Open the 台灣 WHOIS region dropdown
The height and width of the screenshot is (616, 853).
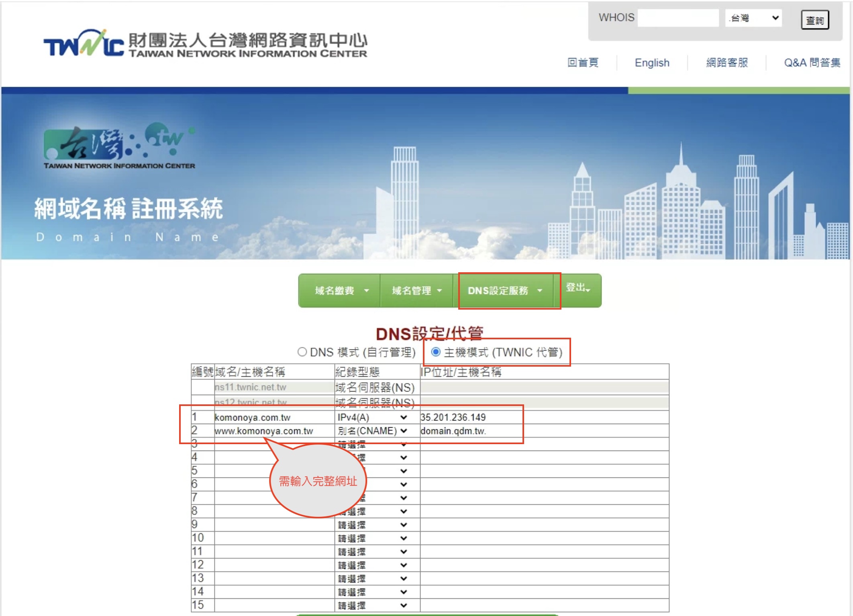click(x=753, y=18)
